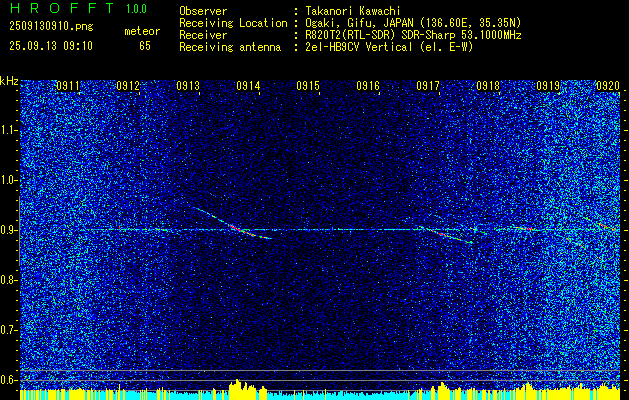Click the Ogaki, Gifu, JAPAN location text
The width and height of the screenshot is (629, 400).
(x=413, y=23)
